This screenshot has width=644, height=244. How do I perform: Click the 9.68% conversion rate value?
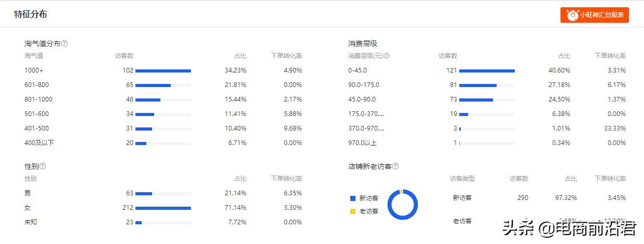tap(293, 128)
